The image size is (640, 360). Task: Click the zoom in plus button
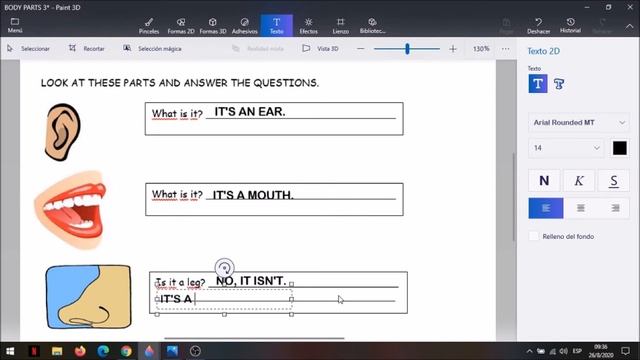tap(453, 49)
